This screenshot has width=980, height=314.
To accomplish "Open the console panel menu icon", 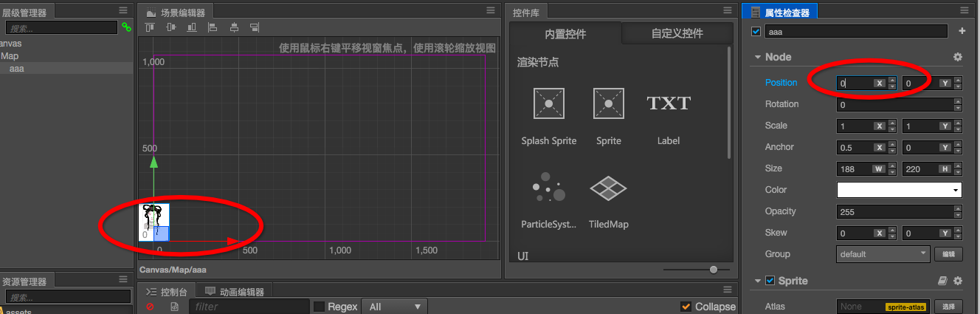I will pos(727,289).
